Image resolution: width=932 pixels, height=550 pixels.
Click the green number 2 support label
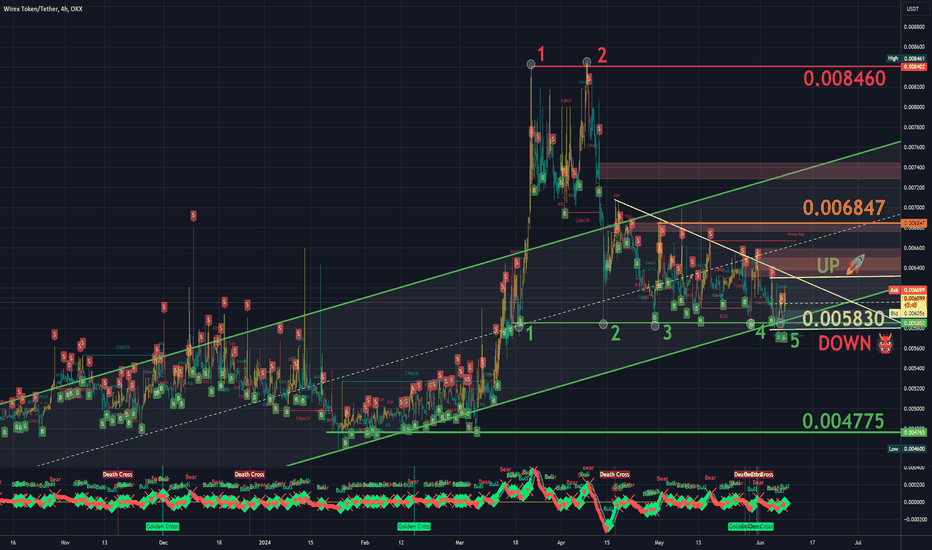coord(615,333)
